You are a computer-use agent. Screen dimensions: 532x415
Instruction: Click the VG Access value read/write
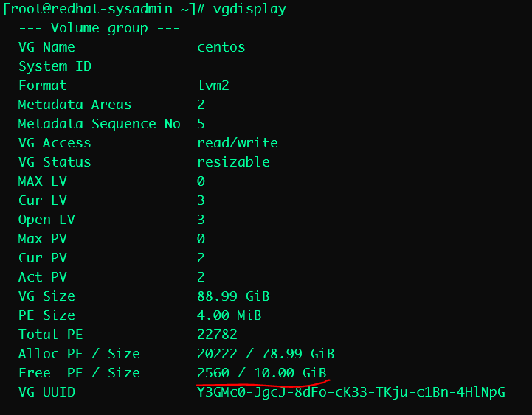click(x=238, y=143)
